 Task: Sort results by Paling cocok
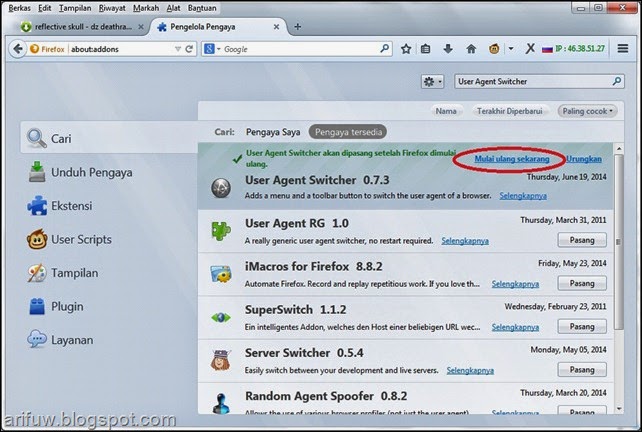(587, 111)
